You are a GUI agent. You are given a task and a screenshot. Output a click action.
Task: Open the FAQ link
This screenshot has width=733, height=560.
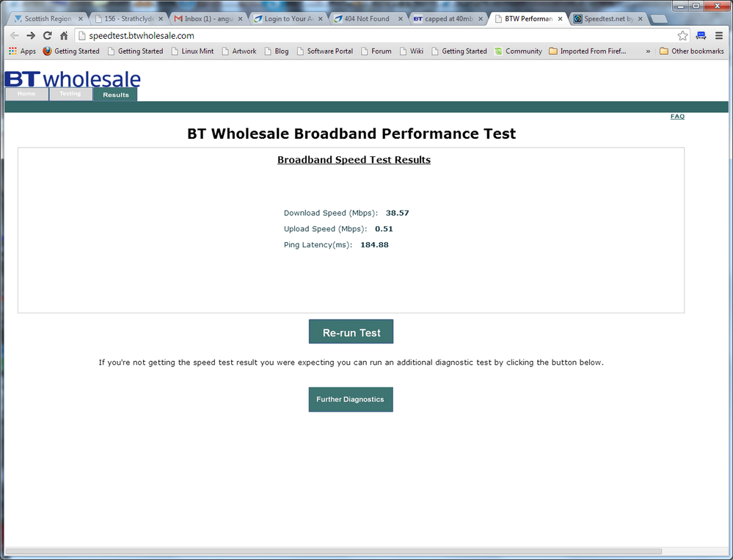click(x=677, y=116)
